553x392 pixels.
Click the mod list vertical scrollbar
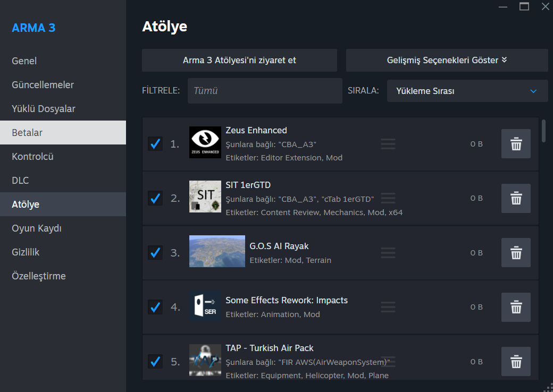[543, 131]
